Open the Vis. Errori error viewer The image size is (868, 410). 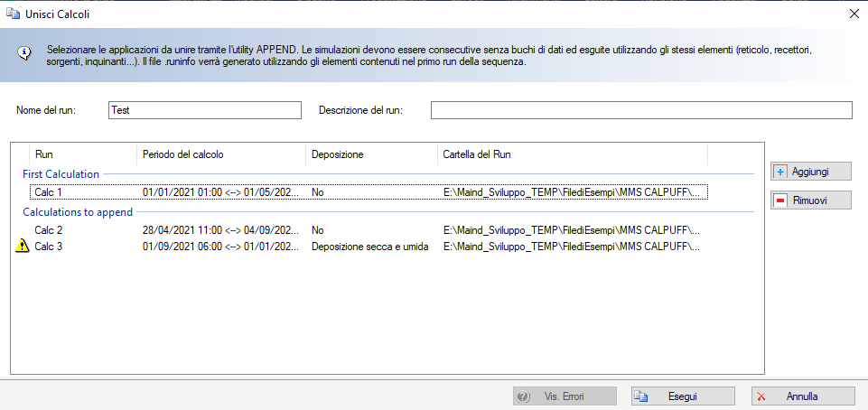[x=565, y=396]
